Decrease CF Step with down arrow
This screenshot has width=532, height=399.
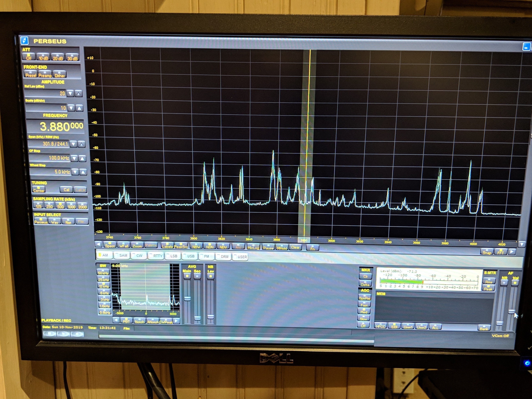(74, 158)
